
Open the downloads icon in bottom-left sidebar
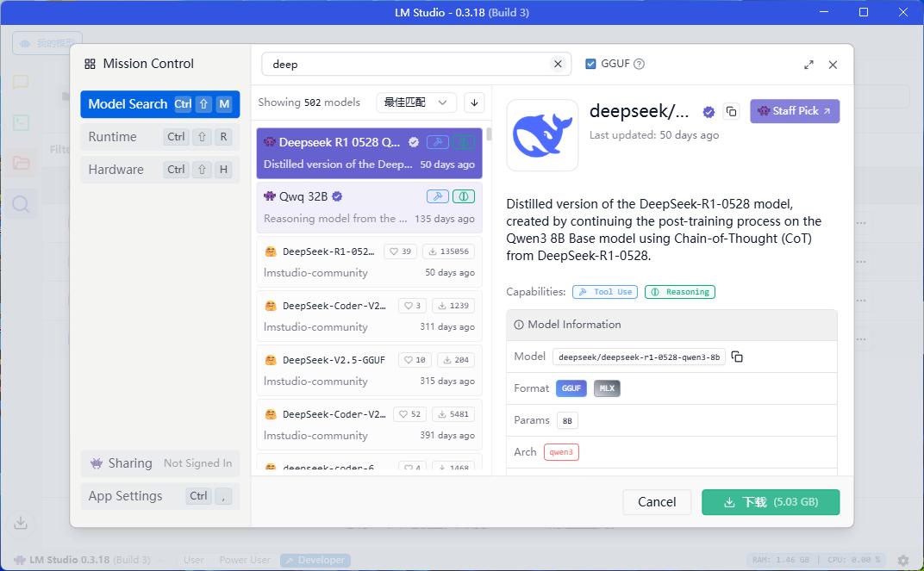click(21, 522)
